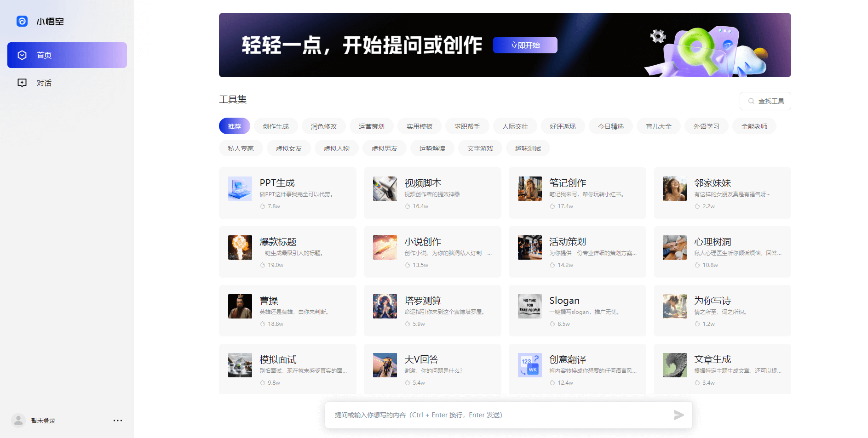This screenshot has height=438, width=868.
Task: Open the more options dots beside 暂未登录
Action: [118, 420]
